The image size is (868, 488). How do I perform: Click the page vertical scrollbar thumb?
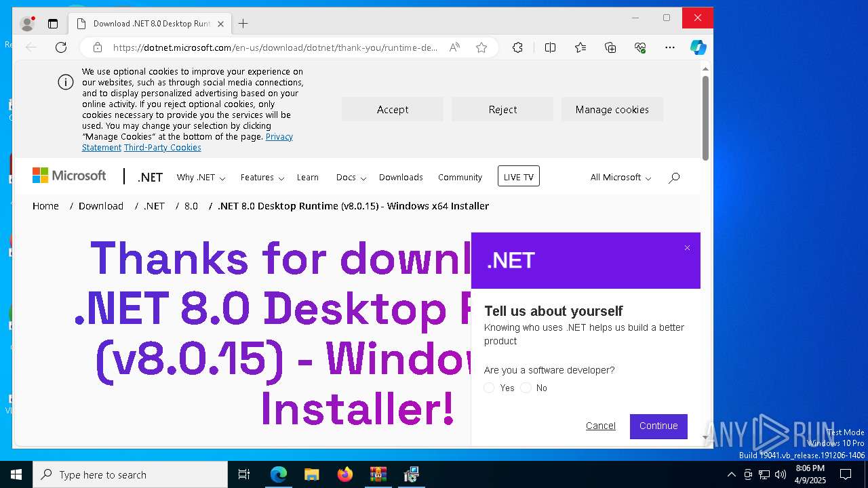tap(705, 118)
